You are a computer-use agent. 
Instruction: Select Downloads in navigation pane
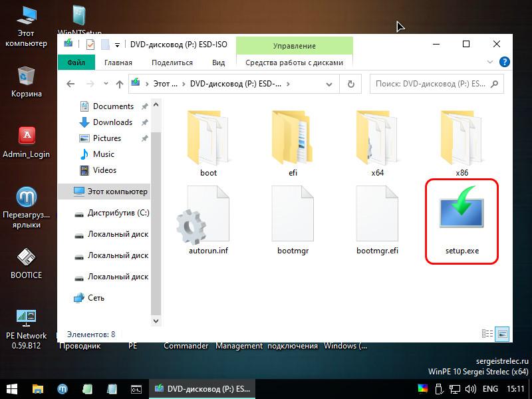(x=112, y=122)
